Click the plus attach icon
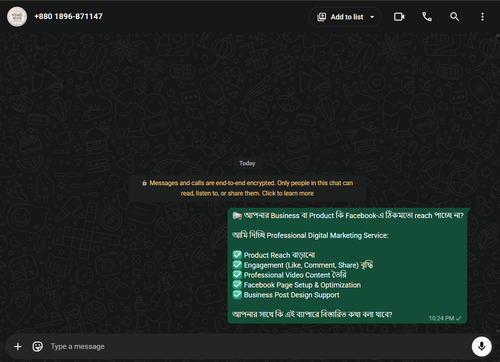Screen dimensions: 500x362 18,347
